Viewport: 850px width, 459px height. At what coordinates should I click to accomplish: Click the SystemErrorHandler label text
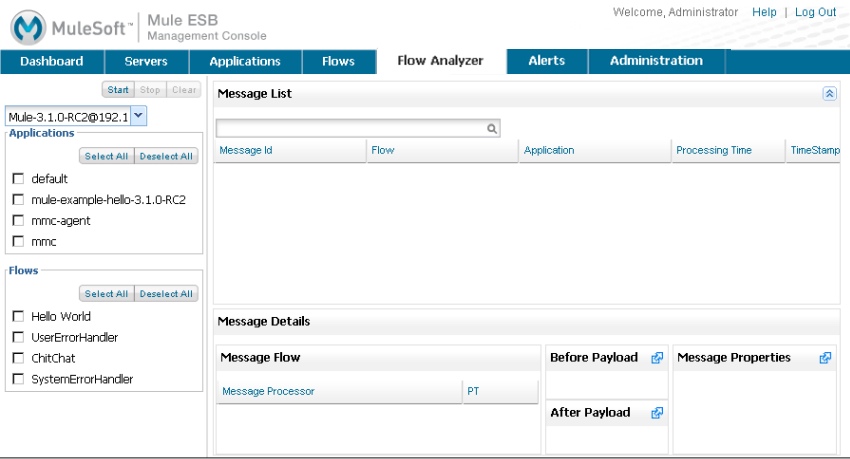[82, 379]
